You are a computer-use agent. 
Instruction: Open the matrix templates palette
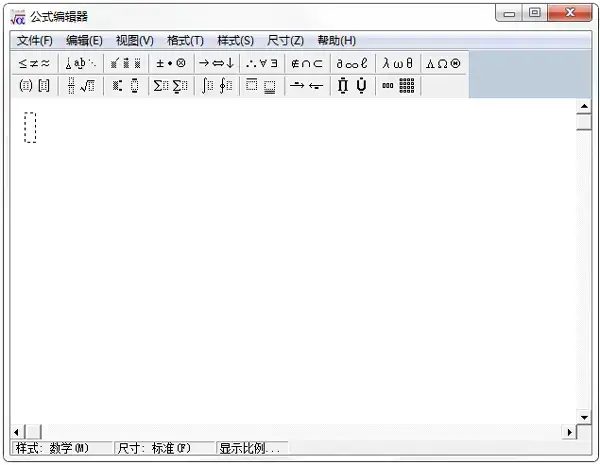[398, 86]
